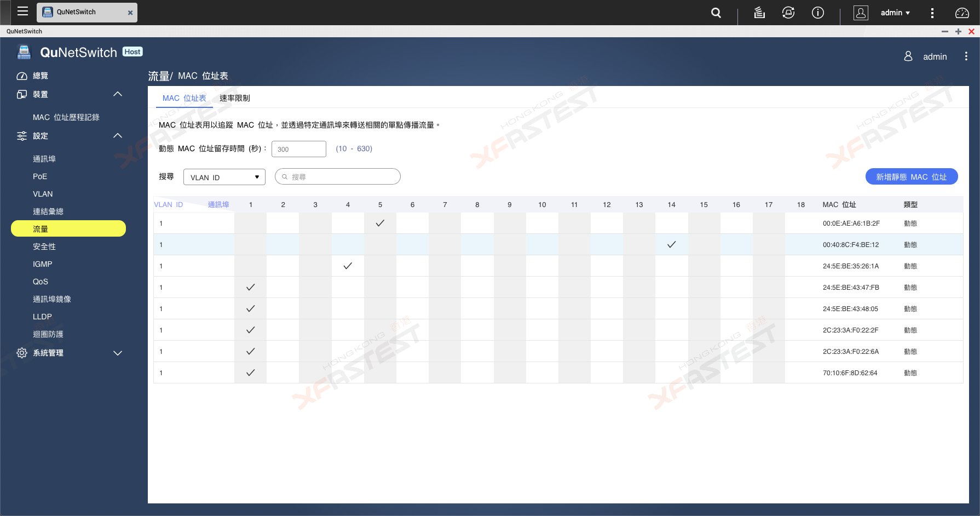Open the admin user dropdown in top bar
This screenshot has width=980, height=516.
[x=895, y=13]
